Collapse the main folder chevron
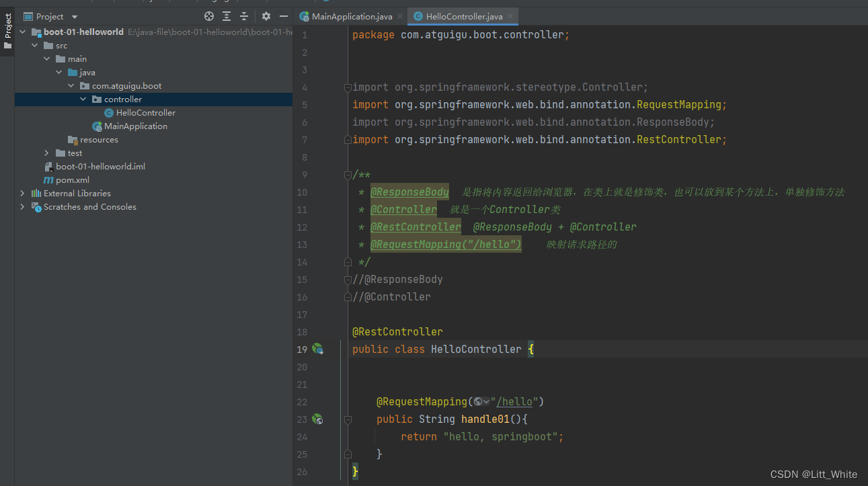 pos(47,58)
